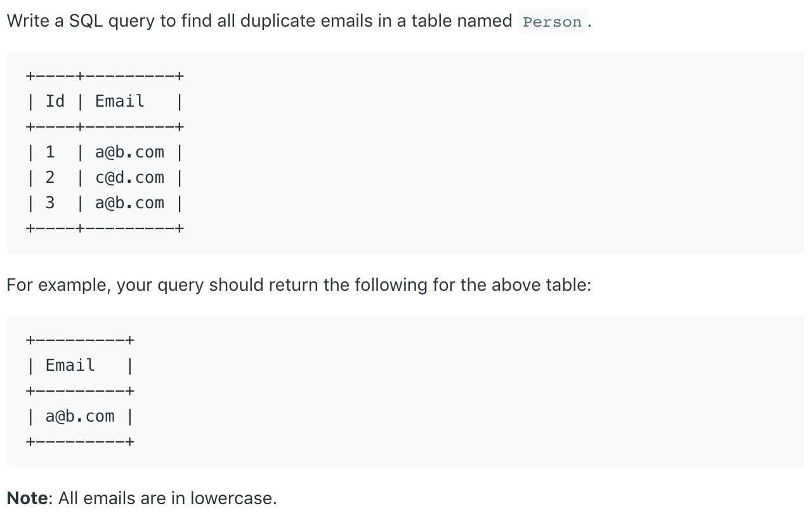Select a@b.com in the row with Id 1
Viewport: 812px width, 527px height.
(129, 152)
